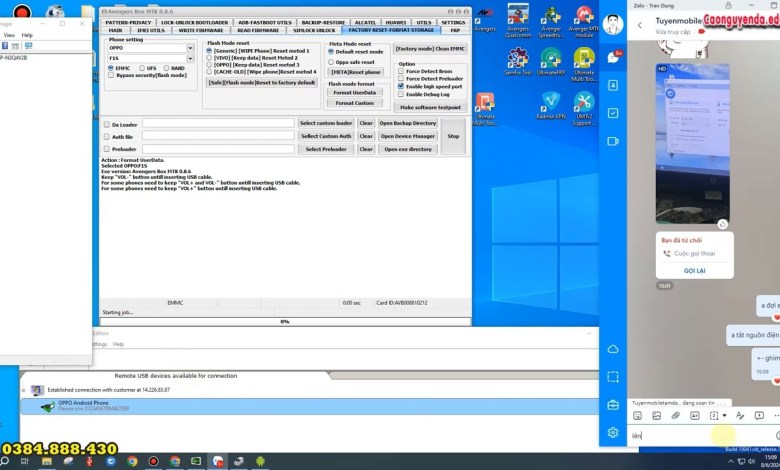The height and width of the screenshot is (470, 780).
Task: Select Oppo safe reset radio option
Action: click(x=332, y=61)
